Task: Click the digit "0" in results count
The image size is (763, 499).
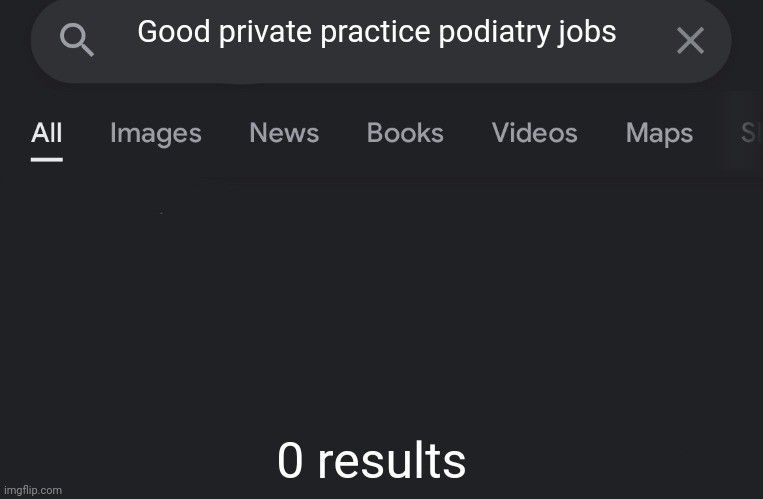Action: coord(291,460)
